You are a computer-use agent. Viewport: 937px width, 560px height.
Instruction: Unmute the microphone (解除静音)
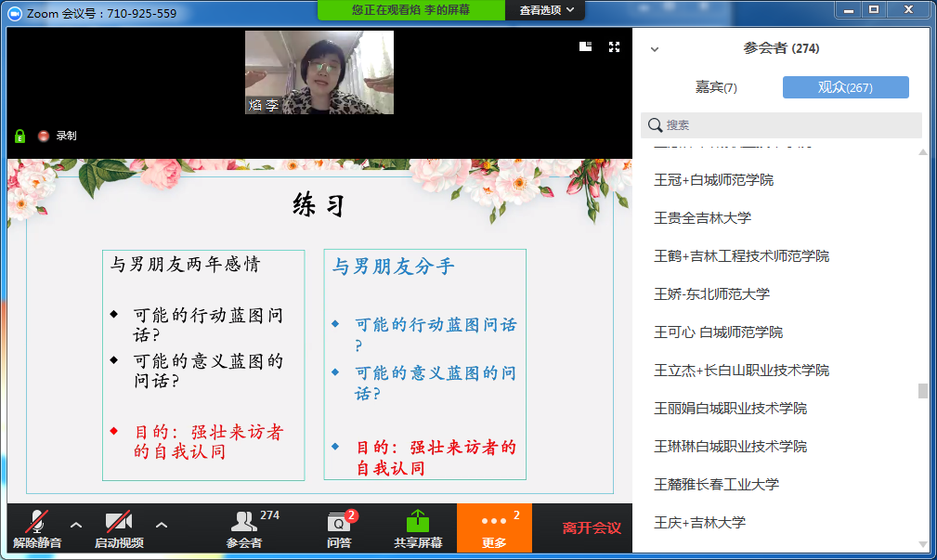[37, 528]
